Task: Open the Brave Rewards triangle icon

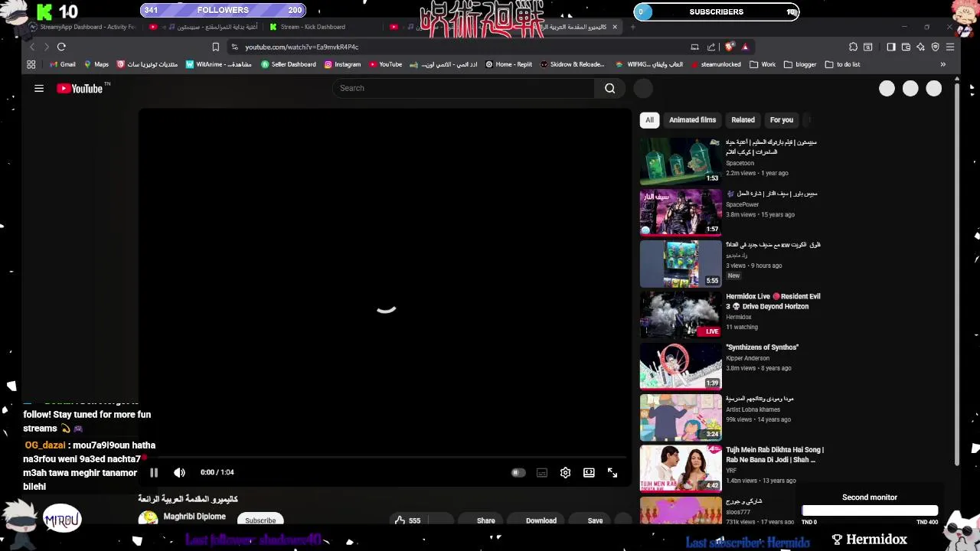Action: pos(745,47)
